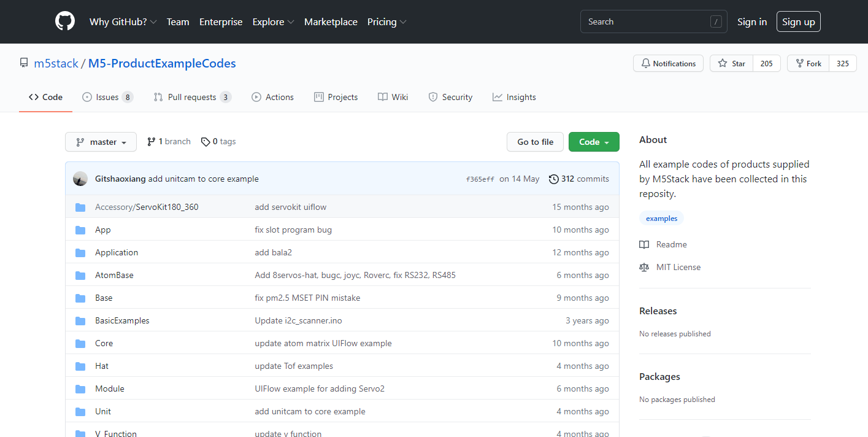
Task: Open the M5-ProductExampleCodes repository link
Action: coord(162,63)
